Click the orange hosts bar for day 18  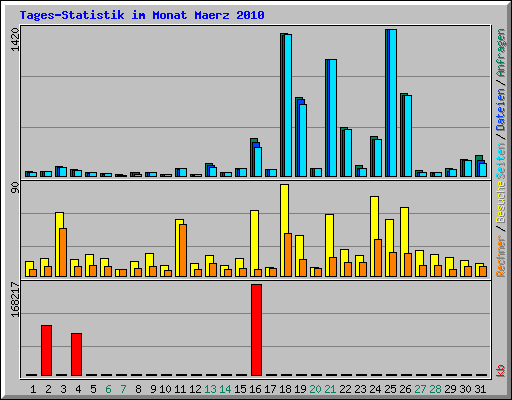[x=288, y=255]
